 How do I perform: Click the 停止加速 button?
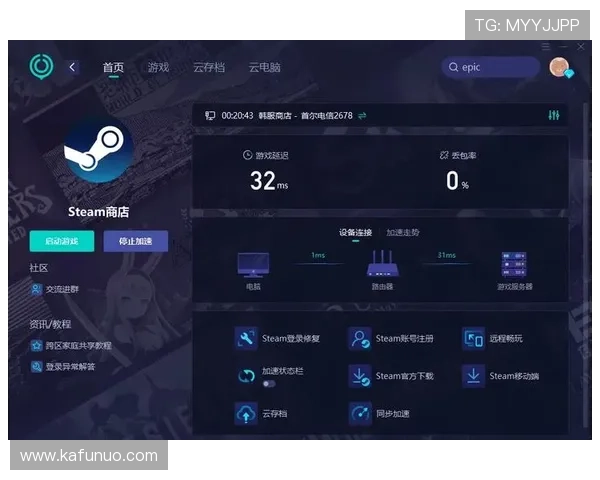pyautogui.click(x=135, y=241)
